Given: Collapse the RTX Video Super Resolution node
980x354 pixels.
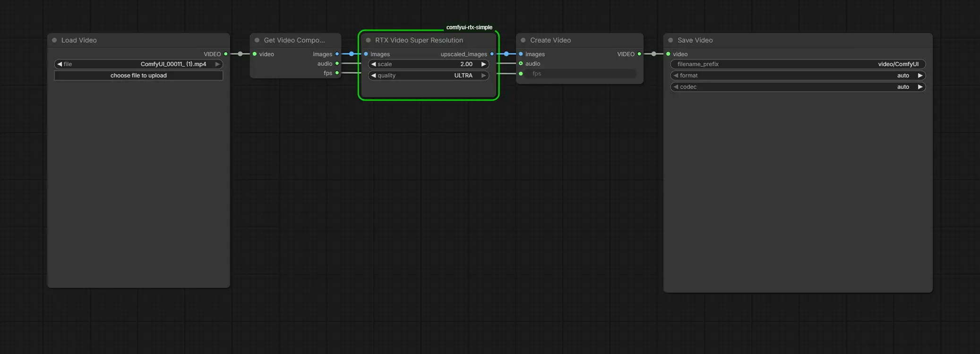Looking at the screenshot, I should click(x=368, y=40).
